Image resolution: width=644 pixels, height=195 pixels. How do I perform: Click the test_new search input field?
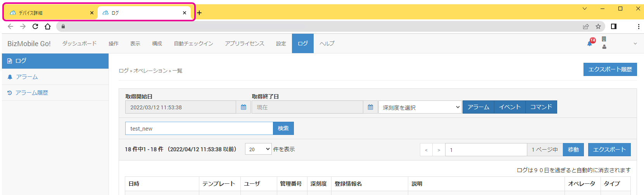click(x=199, y=128)
